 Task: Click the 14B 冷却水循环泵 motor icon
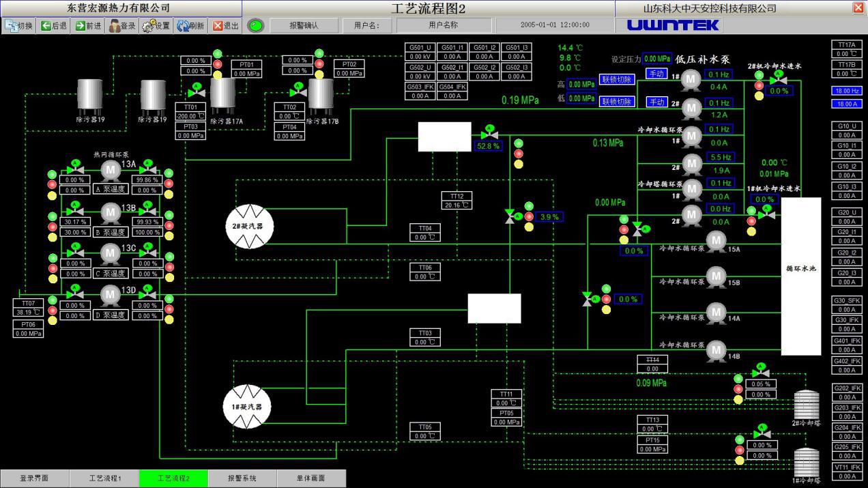pos(716,349)
